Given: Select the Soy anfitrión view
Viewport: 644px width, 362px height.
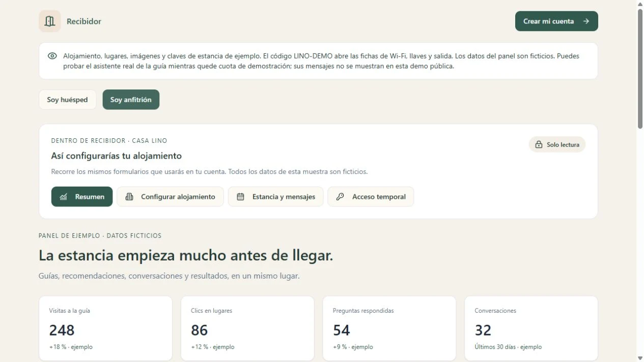Looking at the screenshot, I should point(131,100).
